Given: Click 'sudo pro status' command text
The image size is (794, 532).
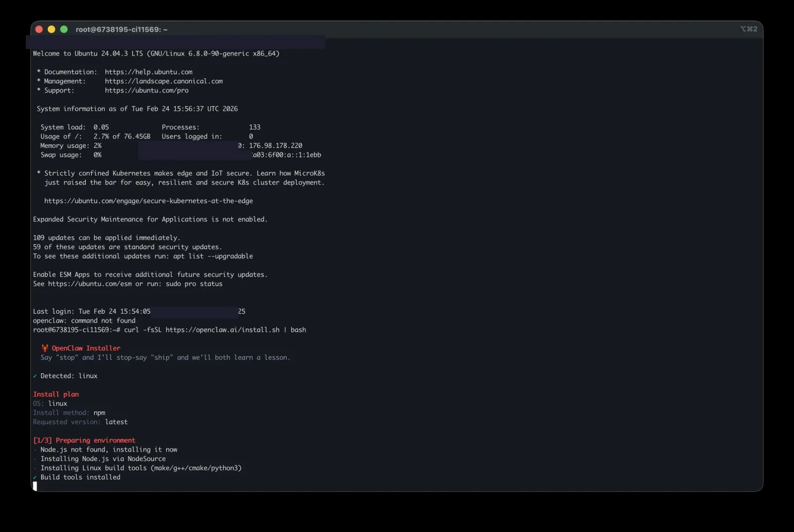Looking at the screenshot, I should (194, 284).
